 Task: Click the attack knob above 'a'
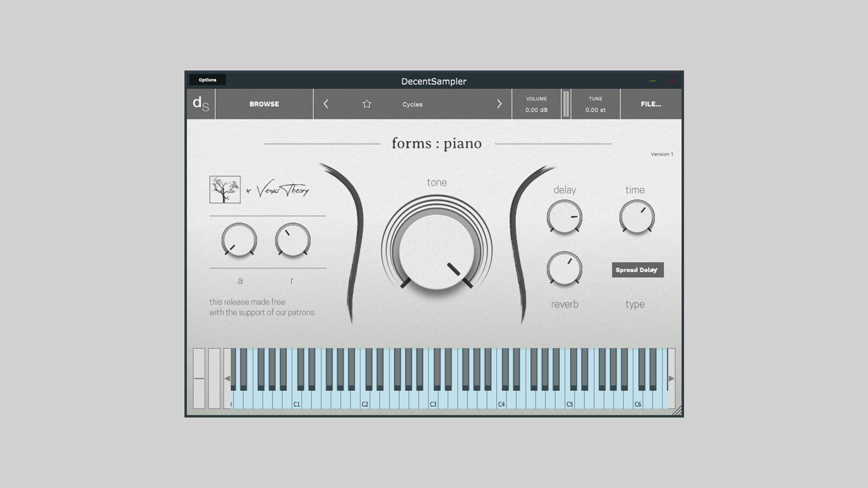pos(239,240)
